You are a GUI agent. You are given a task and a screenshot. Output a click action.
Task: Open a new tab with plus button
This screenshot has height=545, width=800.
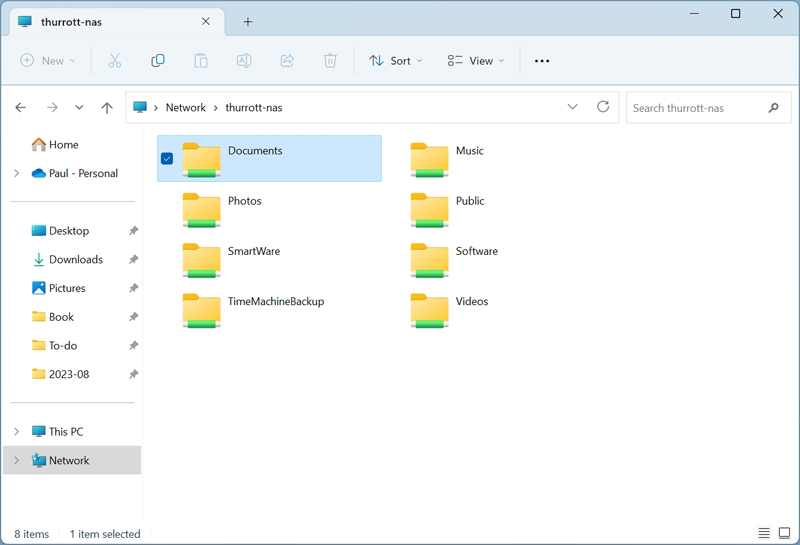(248, 22)
